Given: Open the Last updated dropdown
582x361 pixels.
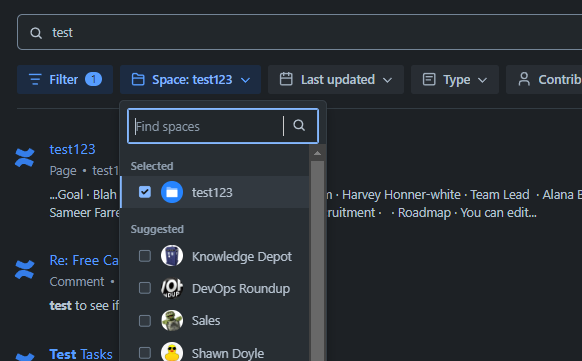Looking at the screenshot, I should coord(336,79).
